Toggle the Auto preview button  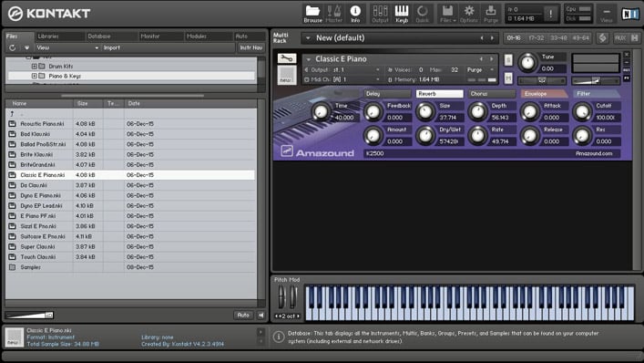pyautogui.click(x=243, y=316)
